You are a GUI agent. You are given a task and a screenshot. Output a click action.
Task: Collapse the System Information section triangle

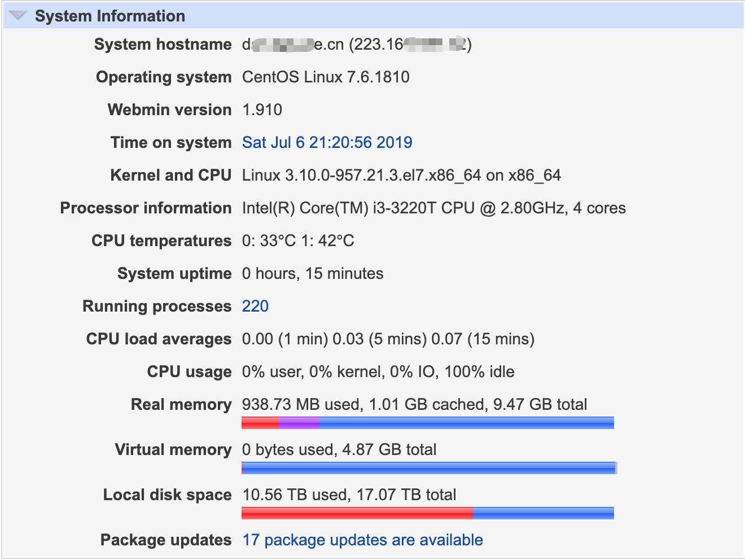tap(18, 15)
